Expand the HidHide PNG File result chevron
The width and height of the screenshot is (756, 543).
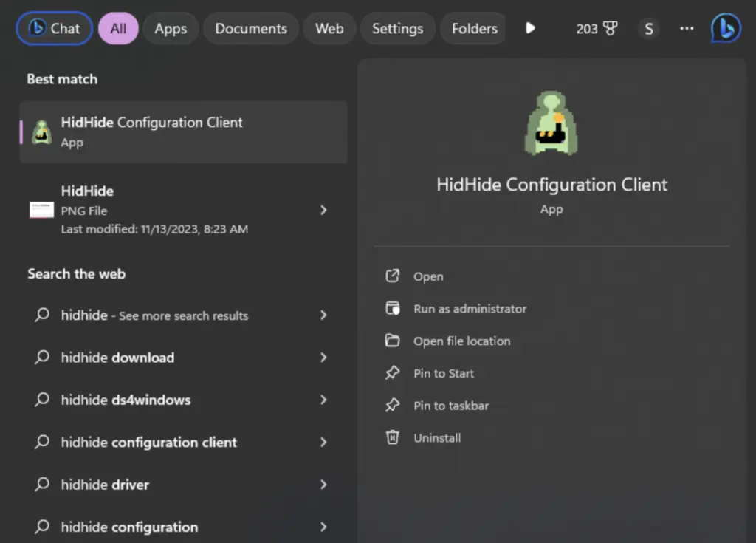click(x=323, y=210)
